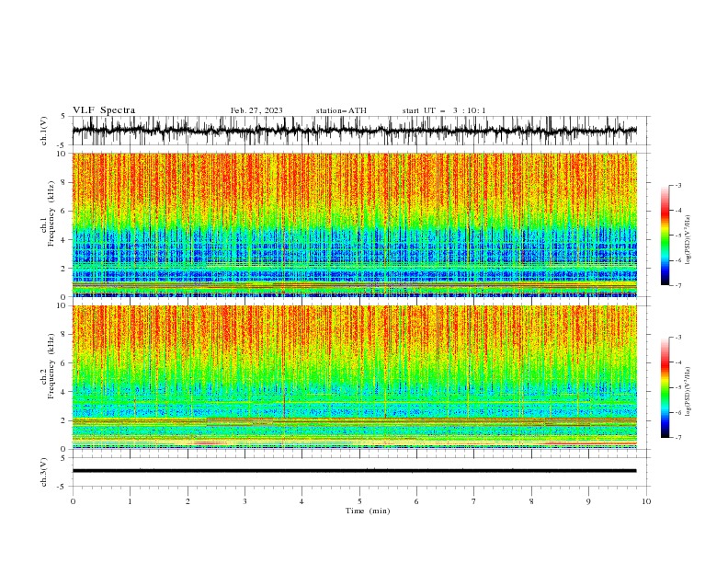
Task: Click the "-5" tick on ch.2 colorbar
Action: click(x=677, y=387)
